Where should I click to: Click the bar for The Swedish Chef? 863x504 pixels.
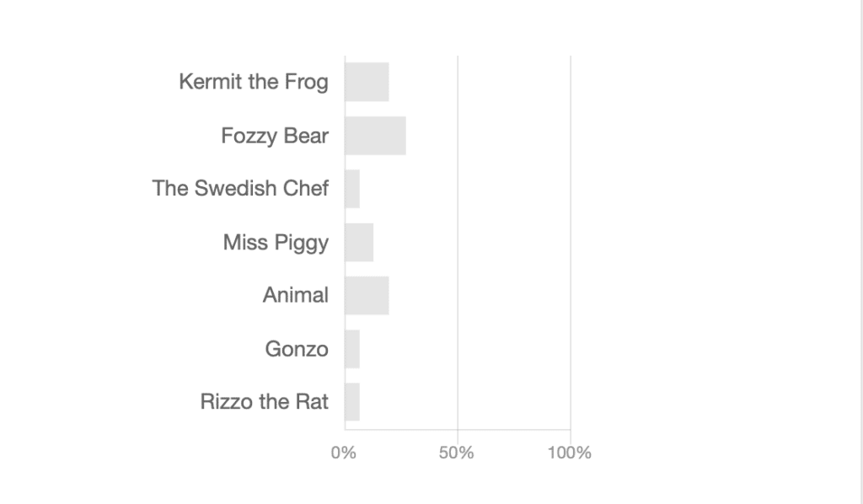pyautogui.click(x=352, y=189)
